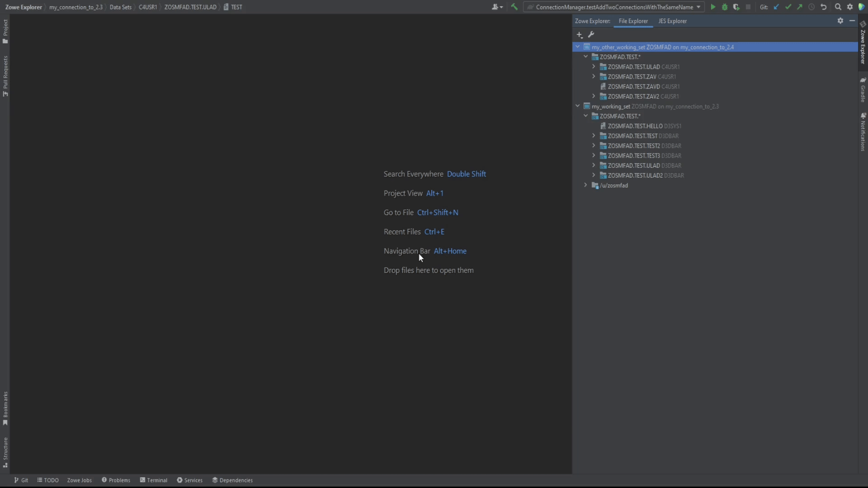Image resolution: width=868 pixels, height=488 pixels.
Task: Toggle the Project tool window stripe button
Action: pyautogui.click(x=5, y=31)
